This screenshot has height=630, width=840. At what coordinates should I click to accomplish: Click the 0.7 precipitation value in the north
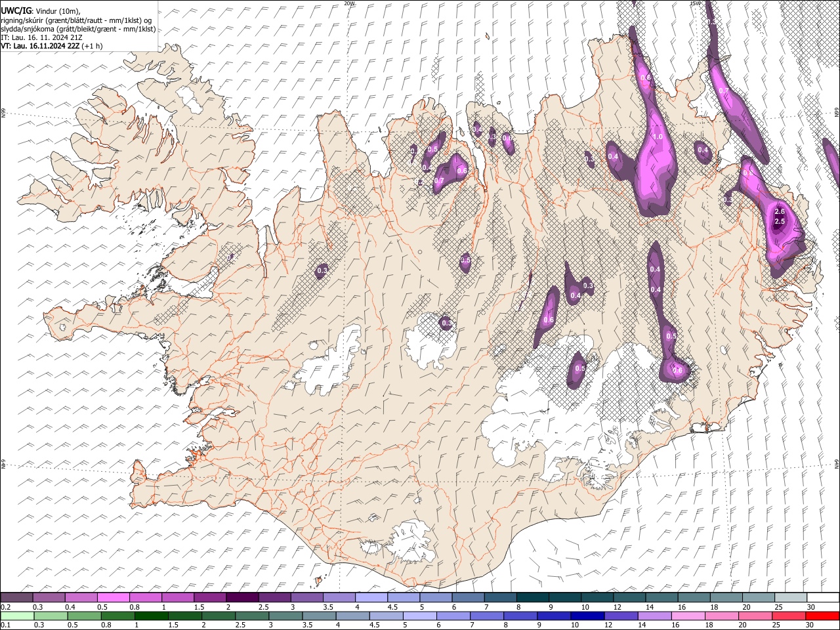tap(439, 181)
